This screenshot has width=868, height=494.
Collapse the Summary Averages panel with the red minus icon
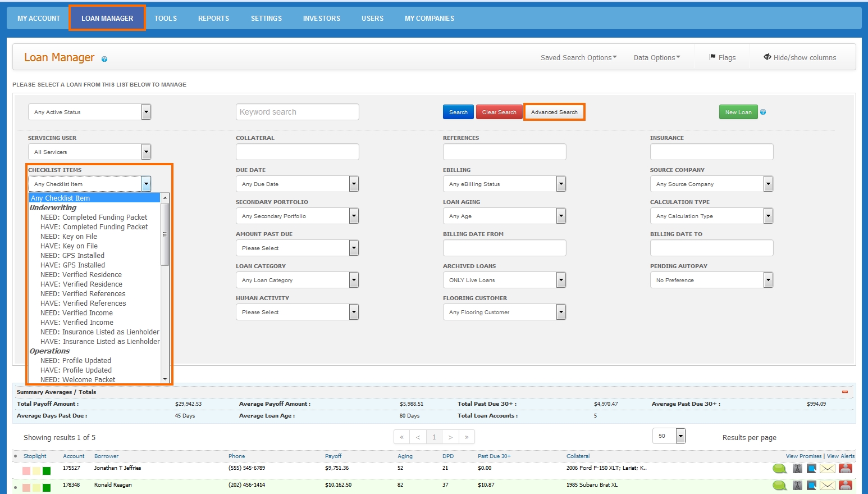[x=845, y=392]
